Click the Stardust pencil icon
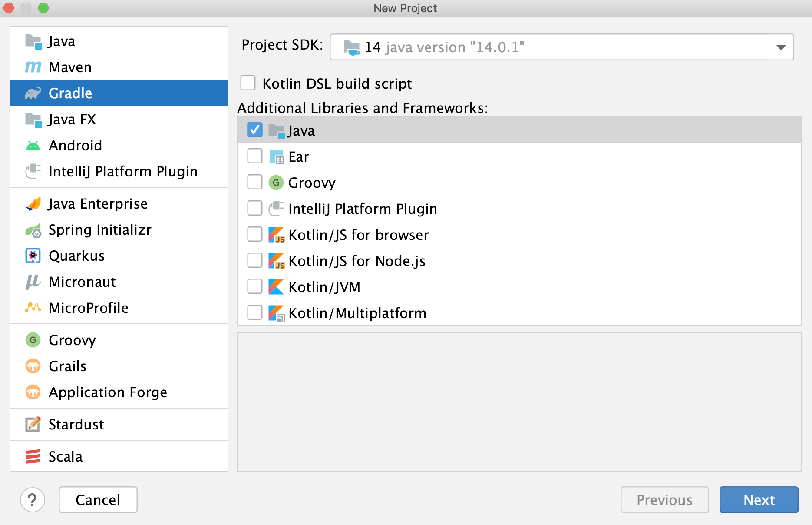 tap(33, 424)
